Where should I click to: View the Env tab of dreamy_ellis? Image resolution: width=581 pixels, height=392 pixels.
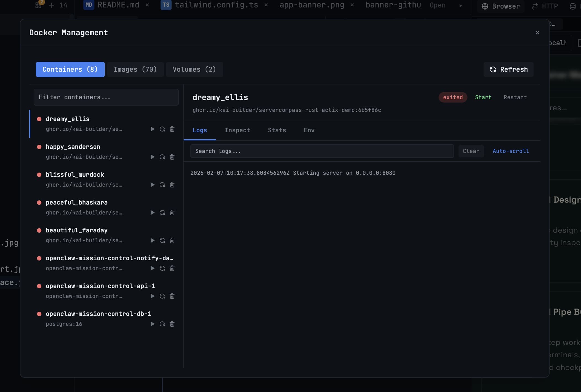[x=308, y=130]
